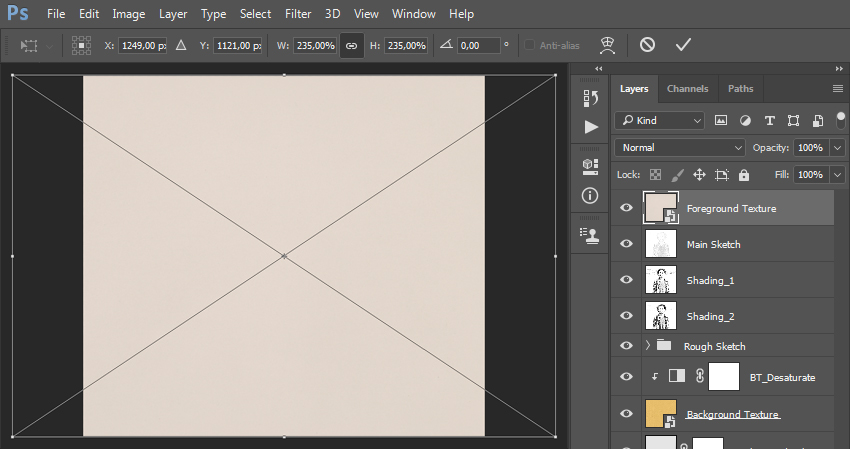Hide the Foreground Texture layer
This screenshot has height=449, width=850.
tap(626, 208)
